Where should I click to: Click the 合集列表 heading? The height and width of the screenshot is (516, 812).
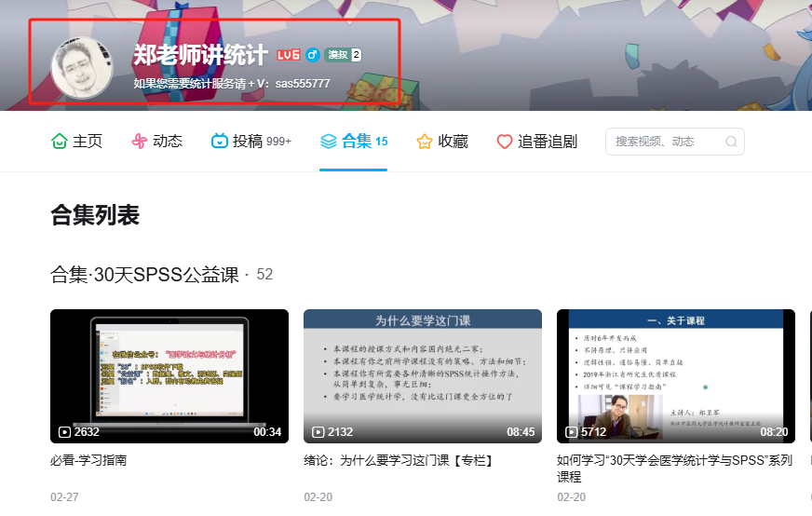pos(95,215)
